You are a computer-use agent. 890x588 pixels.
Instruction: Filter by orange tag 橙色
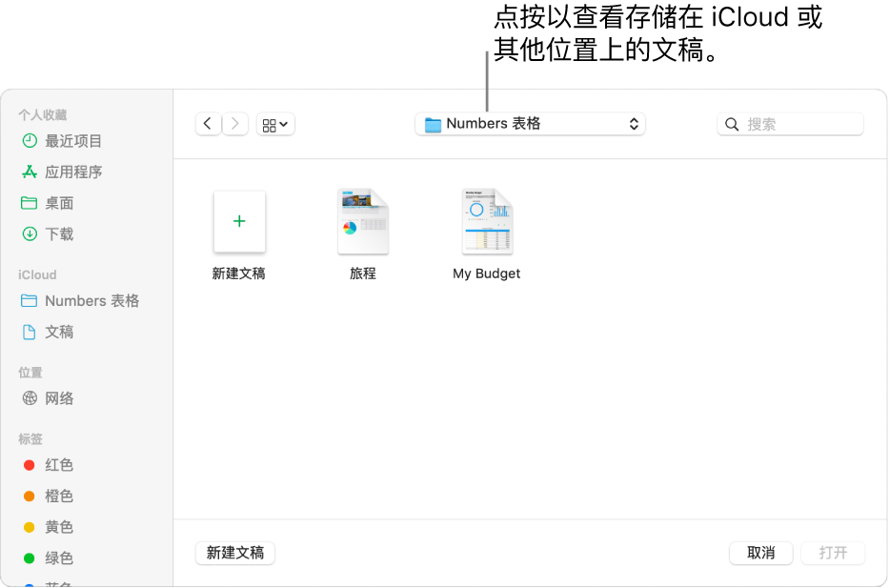click(x=48, y=497)
